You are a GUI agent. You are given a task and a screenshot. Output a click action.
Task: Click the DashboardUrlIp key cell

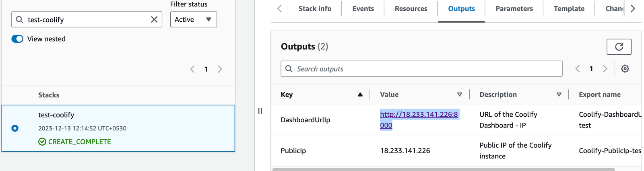pyautogui.click(x=305, y=120)
